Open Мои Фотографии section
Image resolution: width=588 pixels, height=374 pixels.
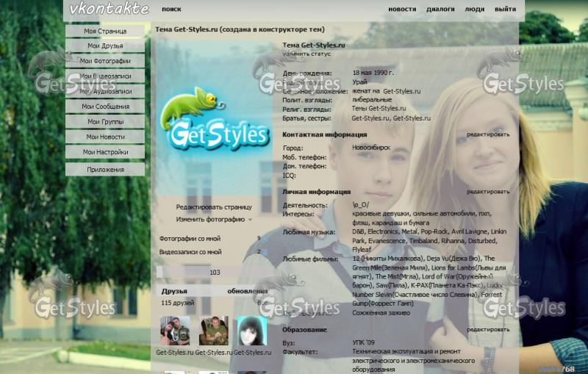pyautogui.click(x=104, y=61)
